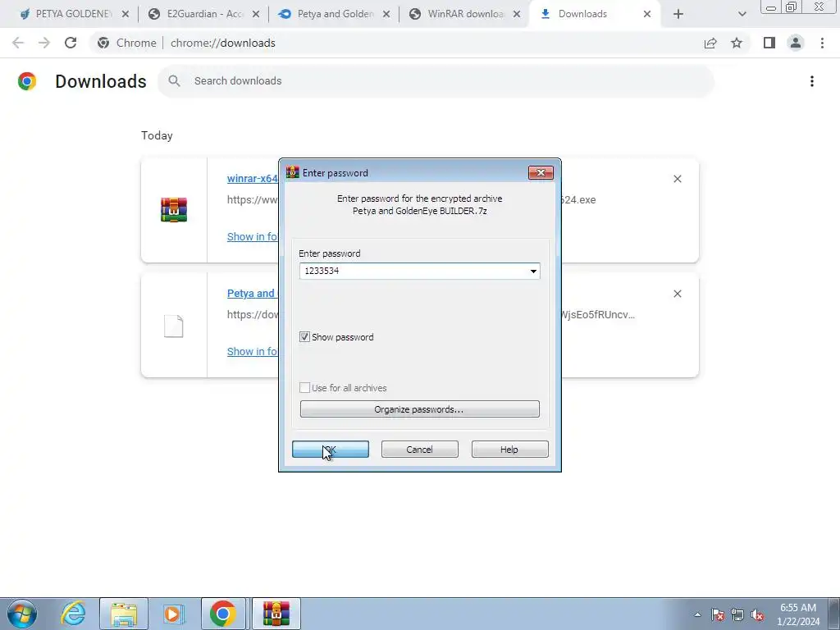This screenshot has width=840, height=630.
Task: Show the Petya download in folder
Action: pos(253,351)
